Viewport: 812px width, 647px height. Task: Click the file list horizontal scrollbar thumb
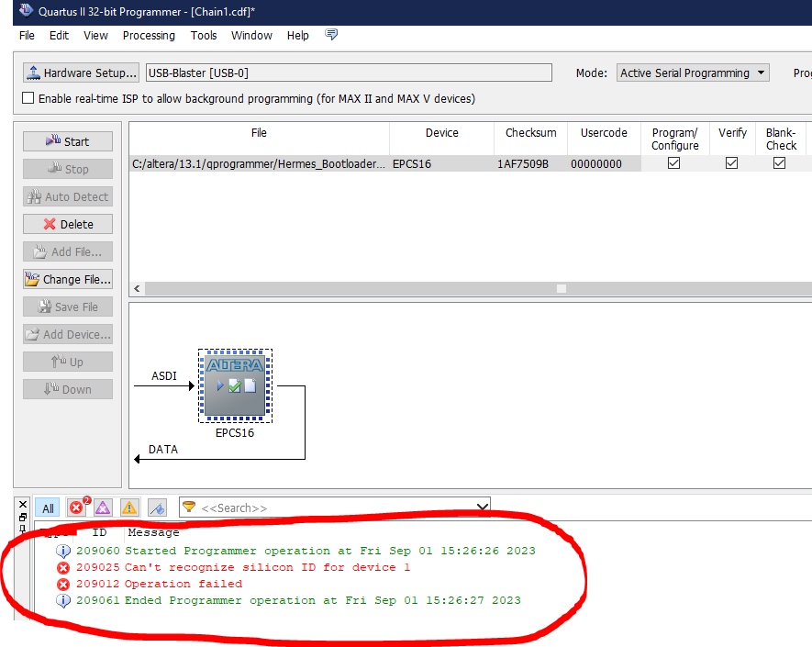562,288
